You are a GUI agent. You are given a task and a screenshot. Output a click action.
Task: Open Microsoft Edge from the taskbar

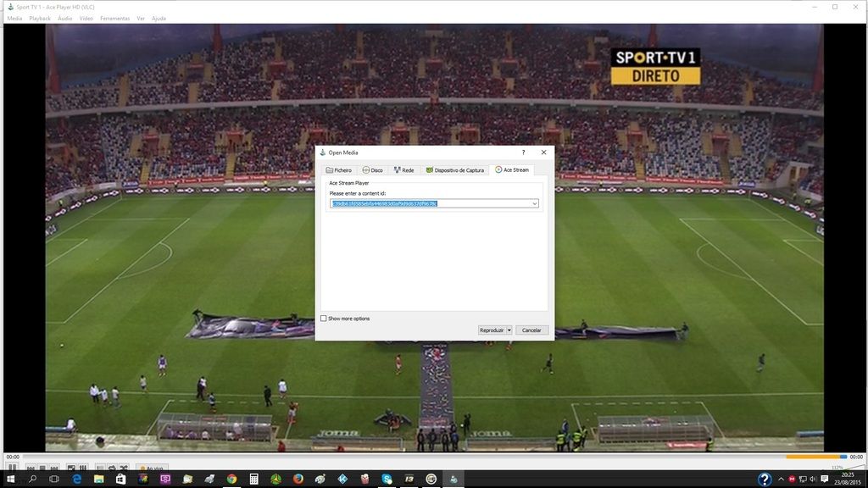(76, 479)
